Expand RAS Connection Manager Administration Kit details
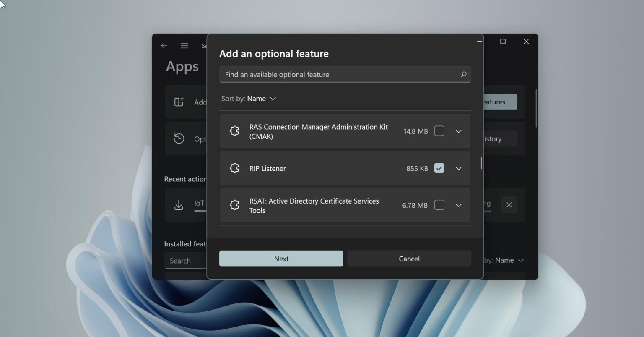 point(458,131)
